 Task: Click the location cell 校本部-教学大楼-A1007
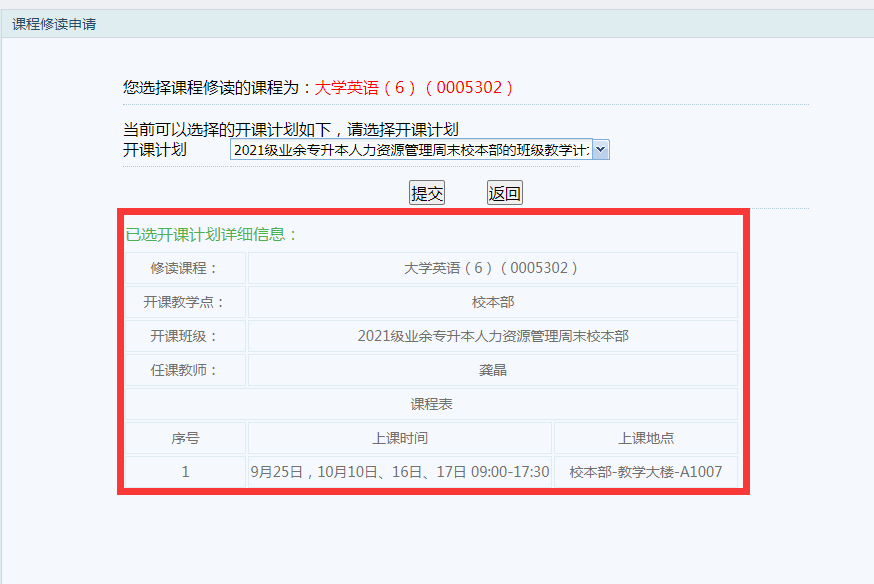tap(646, 472)
